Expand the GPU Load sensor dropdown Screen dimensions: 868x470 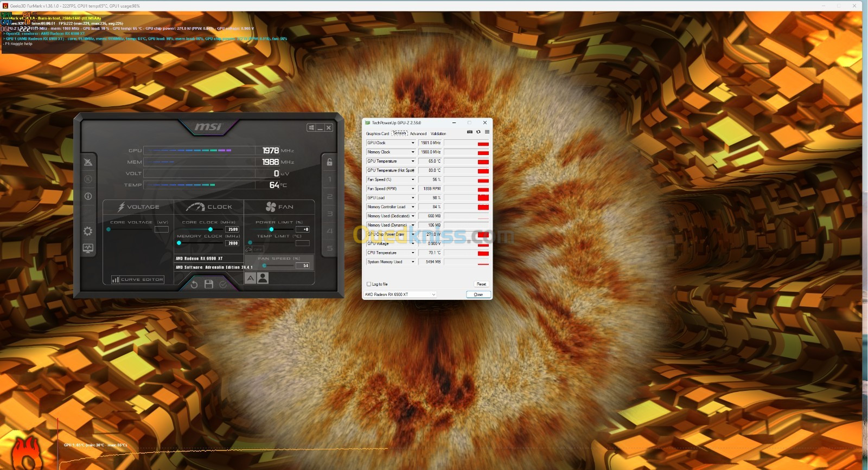click(x=413, y=198)
